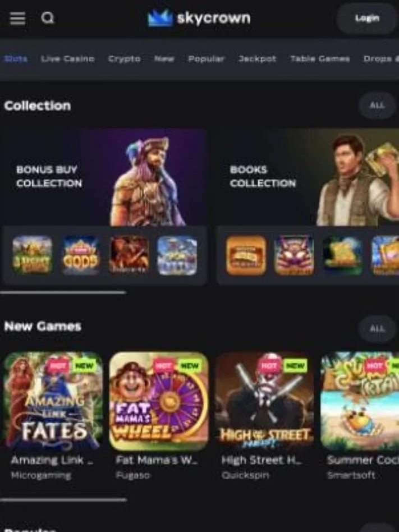399x532 pixels.
Task: Open the Books Collection banner
Action: pyautogui.click(x=308, y=177)
